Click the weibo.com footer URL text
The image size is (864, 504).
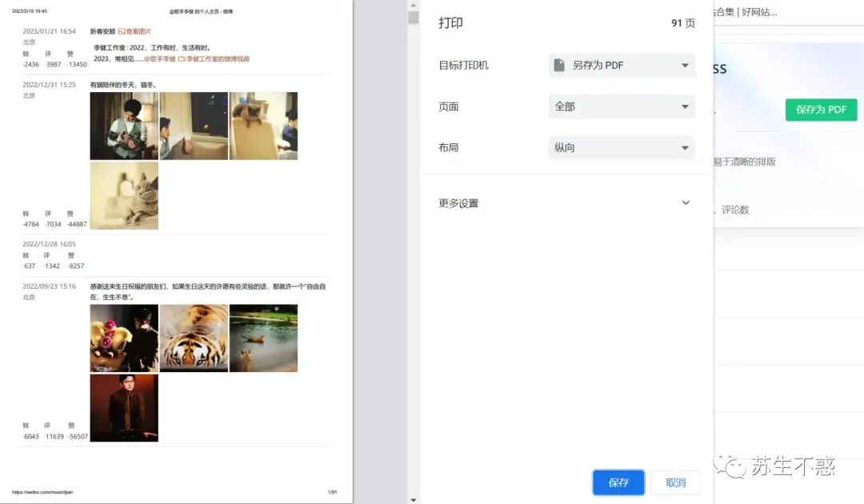[42, 493]
